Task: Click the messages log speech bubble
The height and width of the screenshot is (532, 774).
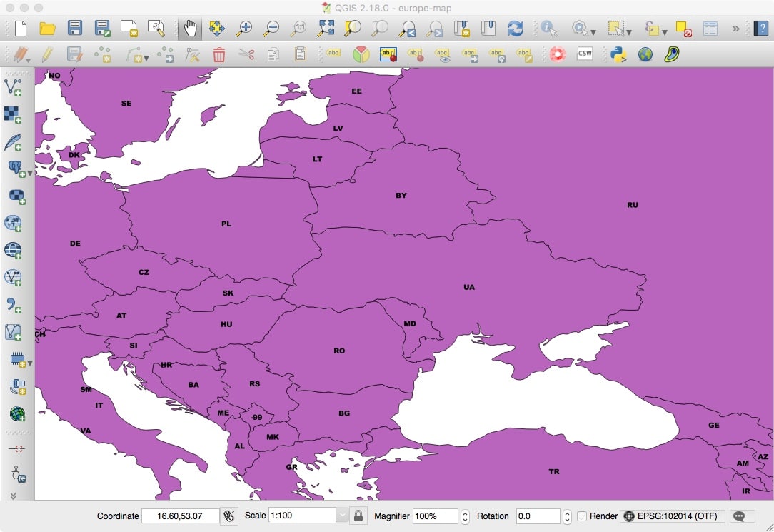Action: [x=739, y=516]
